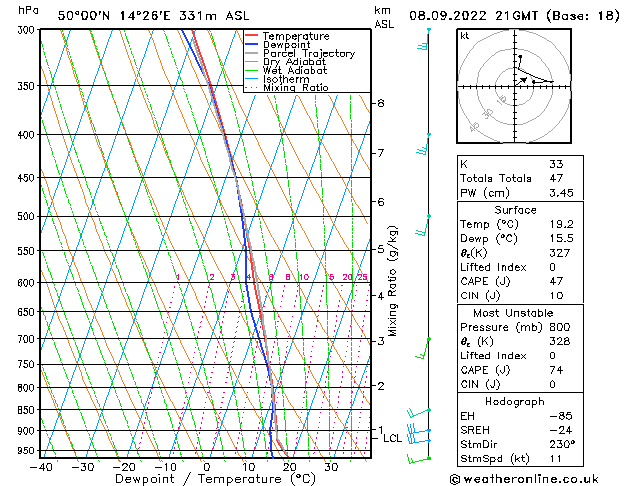Click the Most Unstable Pressure value 800
The height and width of the screenshot is (486, 629).
560,327
